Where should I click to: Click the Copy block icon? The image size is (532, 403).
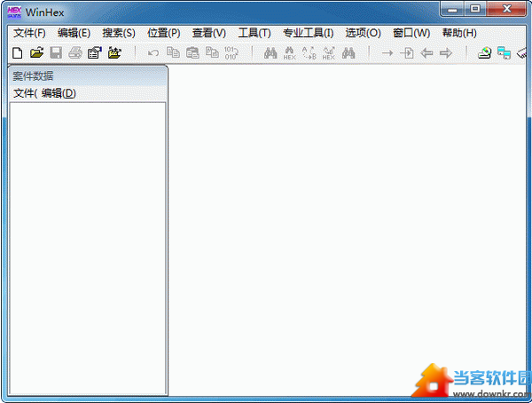tap(173, 52)
